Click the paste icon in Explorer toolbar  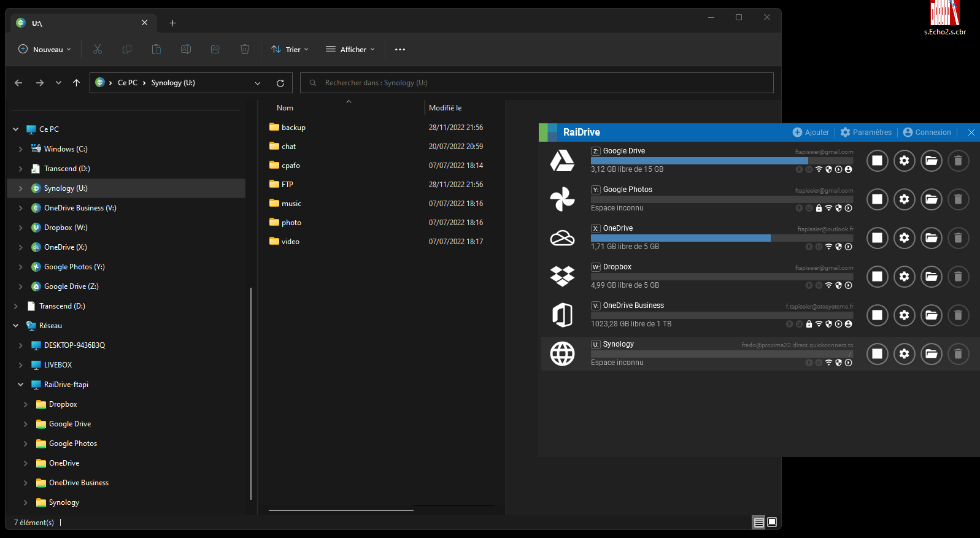pyautogui.click(x=156, y=49)
